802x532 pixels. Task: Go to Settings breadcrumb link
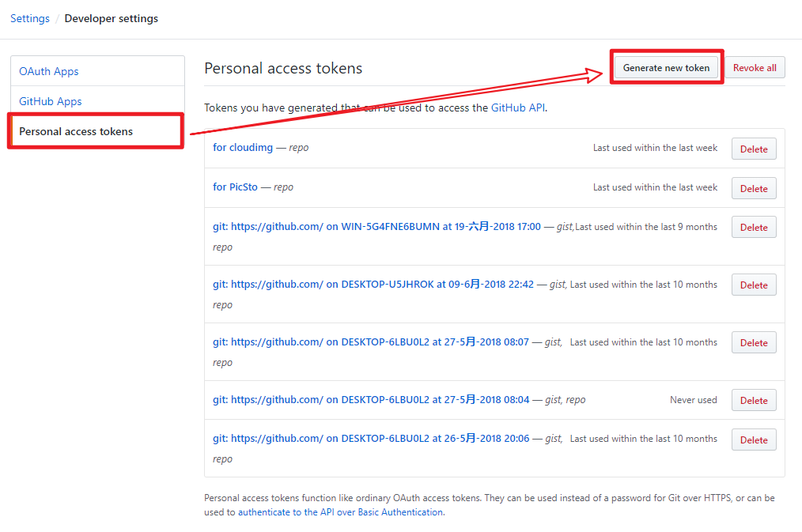click(x=30, y=18)
